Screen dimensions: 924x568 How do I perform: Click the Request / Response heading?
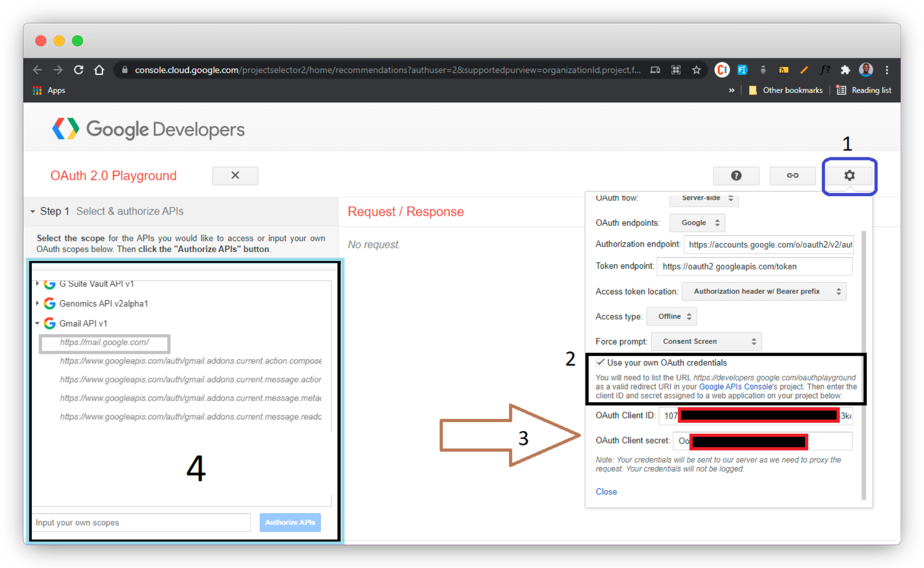(406, 212)
